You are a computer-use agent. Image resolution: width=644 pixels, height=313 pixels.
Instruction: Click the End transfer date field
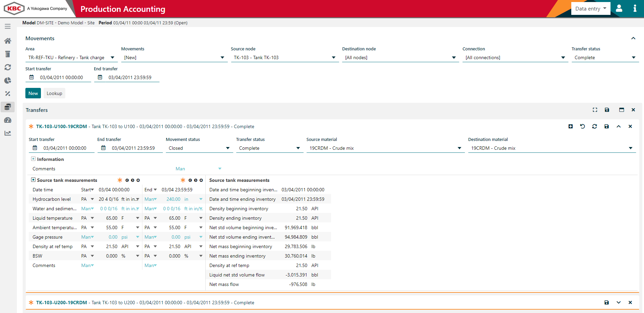[x=130, y=77]
